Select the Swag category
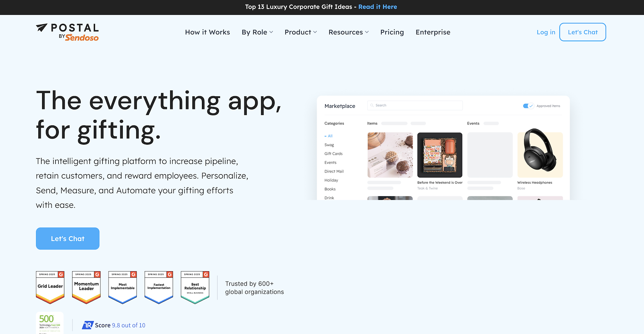The image size is (644, 334). coord(329,145)
